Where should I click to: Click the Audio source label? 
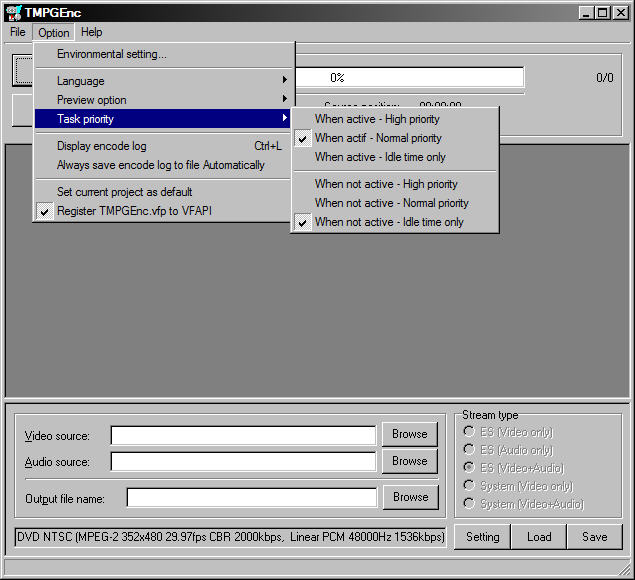(57, 462)
